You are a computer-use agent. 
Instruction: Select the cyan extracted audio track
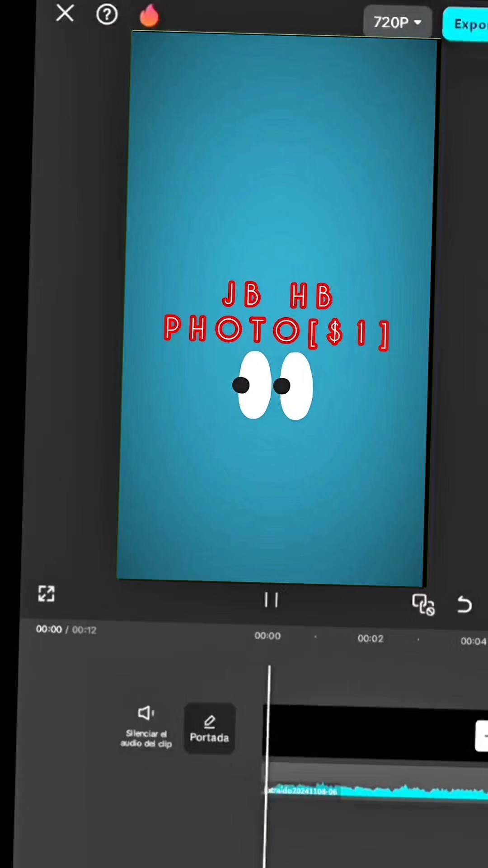click(x=375, y=791)
